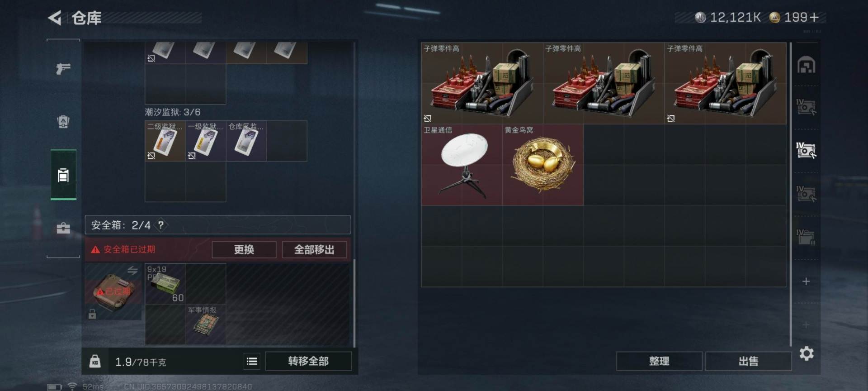Click the 转移全部 button
Viewport: 868px width, 391px height.
[308, 361]
